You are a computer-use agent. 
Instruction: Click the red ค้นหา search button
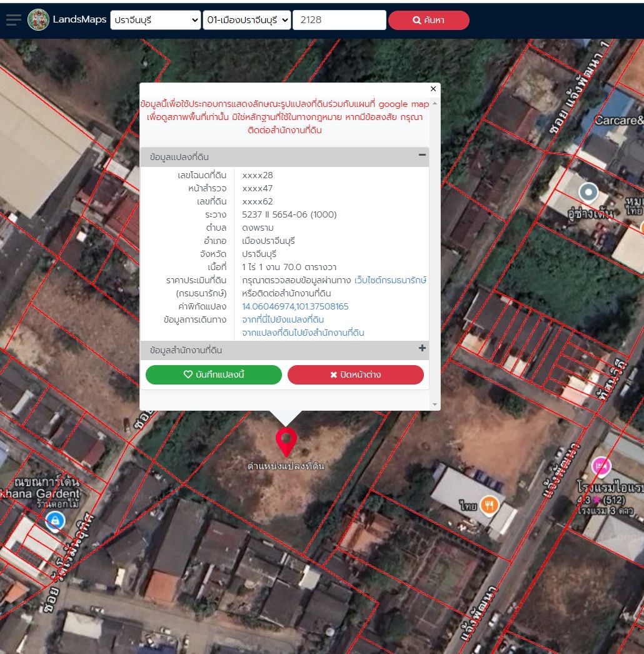pos(429,20)
